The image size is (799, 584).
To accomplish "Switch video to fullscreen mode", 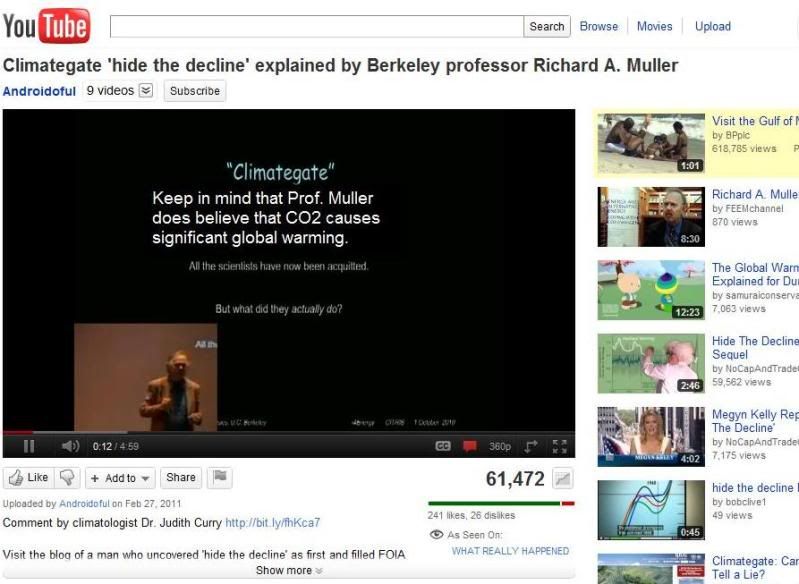I will point(560,446).
